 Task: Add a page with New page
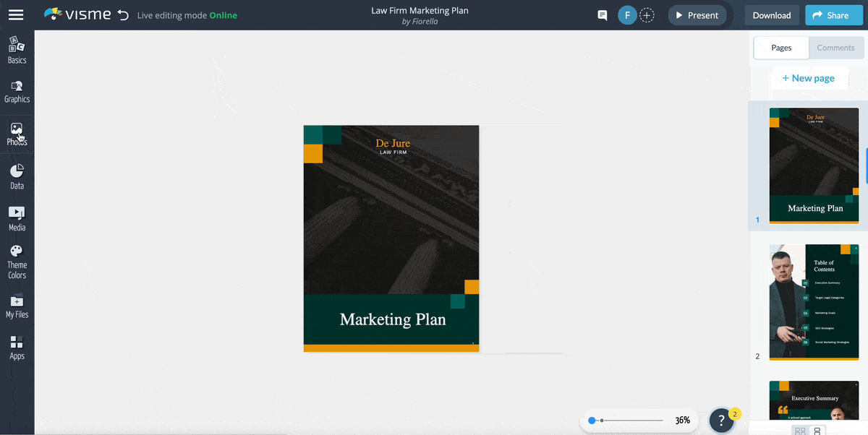click(x=808, y=78)
